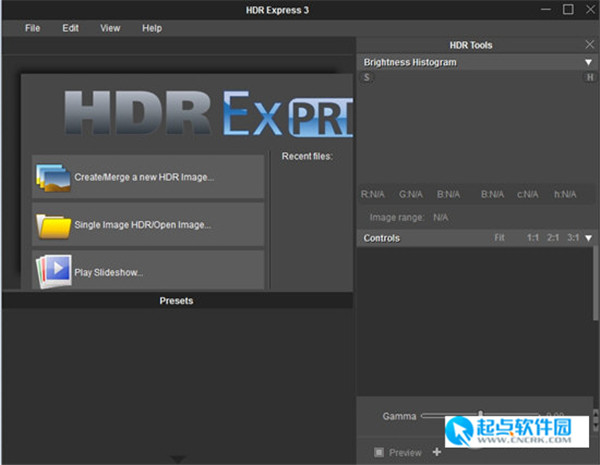Click the h:N/A readout value
Image resolution: width=600 pixels, height=465 pixels.
coord(565,194)
